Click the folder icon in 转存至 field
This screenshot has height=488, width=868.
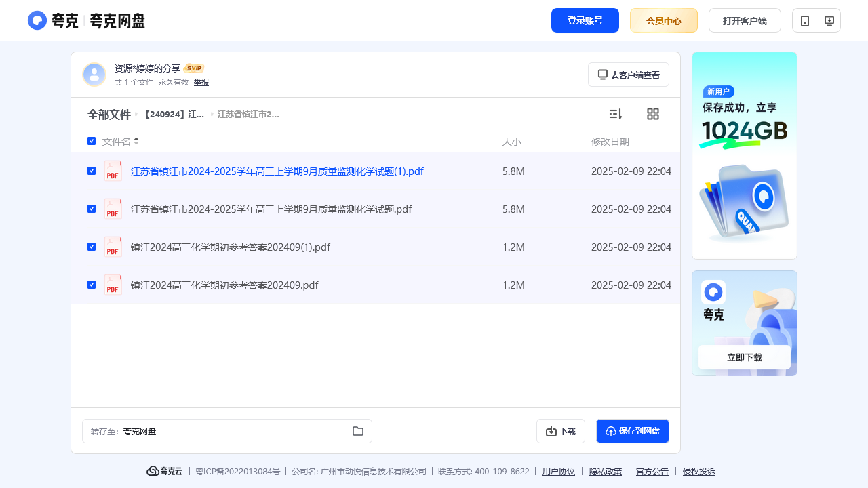point(358,431)
